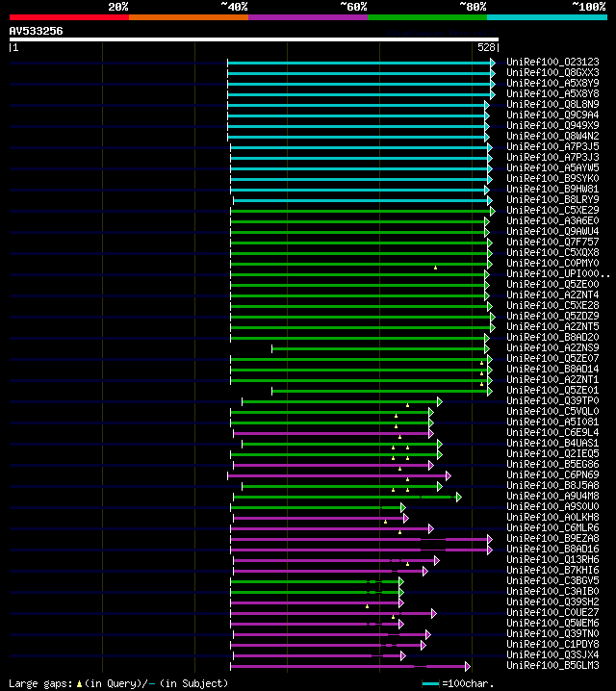Click the UniRef100_Q5ZDZ9 label

point(552,316)
